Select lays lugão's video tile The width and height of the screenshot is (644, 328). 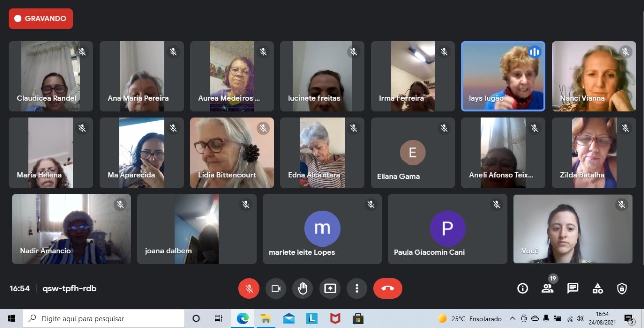click(503, 76)
